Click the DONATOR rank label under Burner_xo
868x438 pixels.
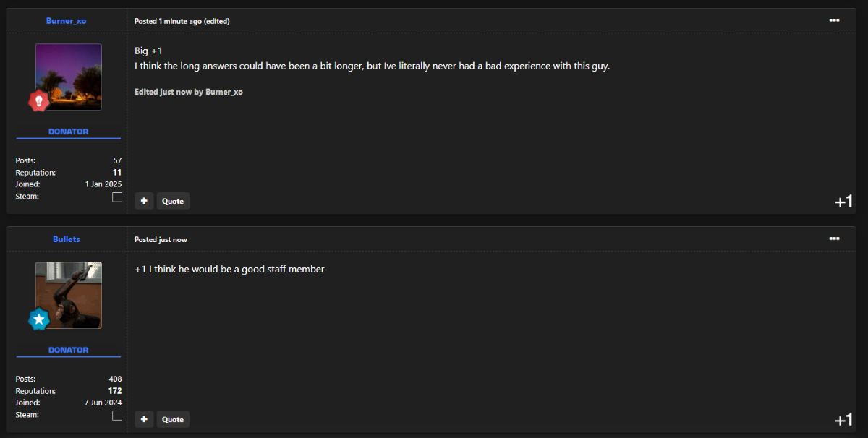69,132
